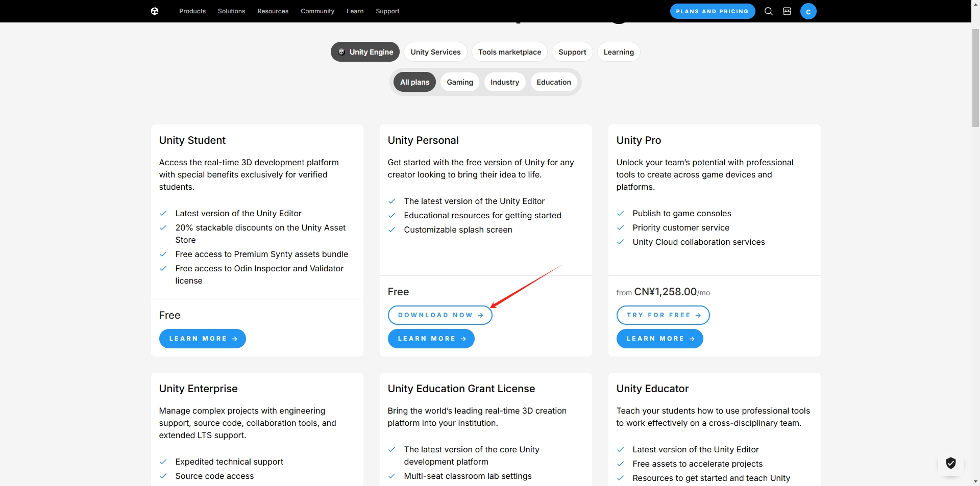Open the user account avatar C
The height and width of the screenshot is (486, 980).
(808, 11)
